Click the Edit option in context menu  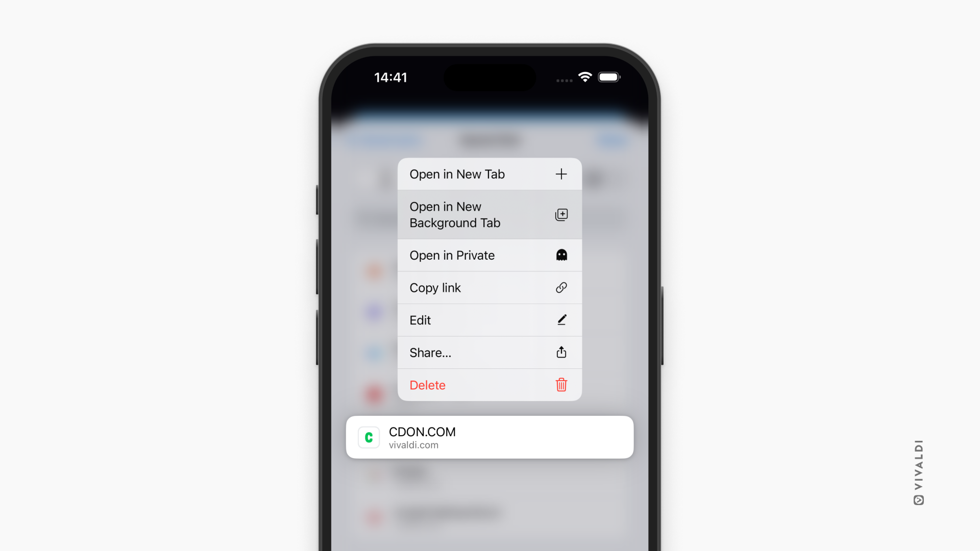(489, 319)
